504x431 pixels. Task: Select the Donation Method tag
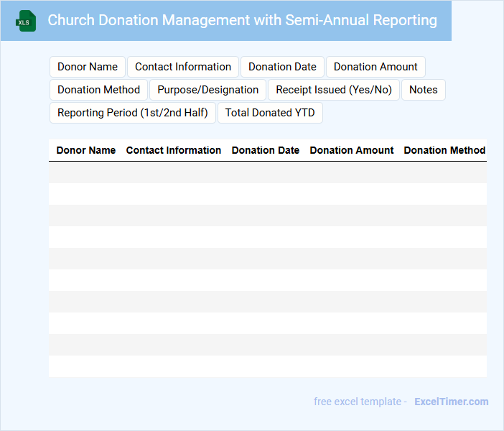(99, 90)
